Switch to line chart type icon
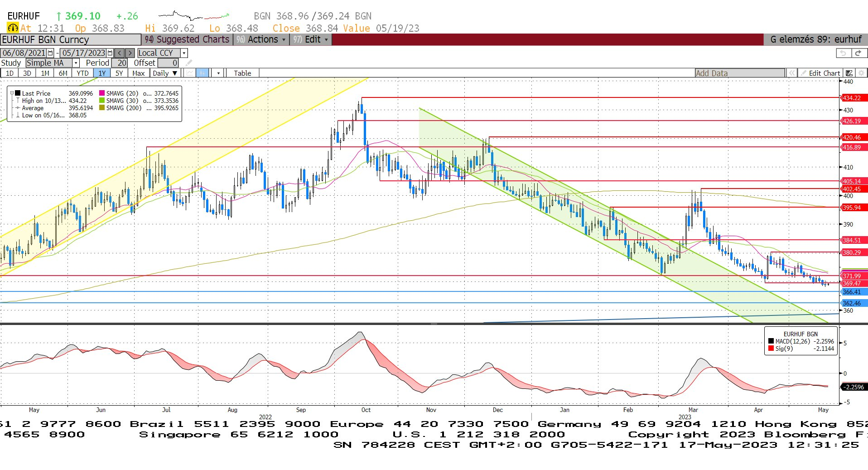868x470 pixels. point(190,73)
